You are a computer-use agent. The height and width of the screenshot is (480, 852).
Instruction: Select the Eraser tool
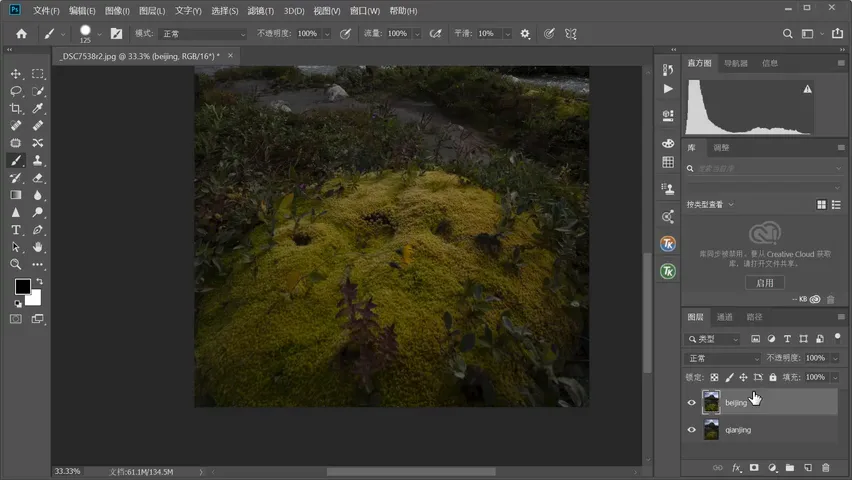37,178
